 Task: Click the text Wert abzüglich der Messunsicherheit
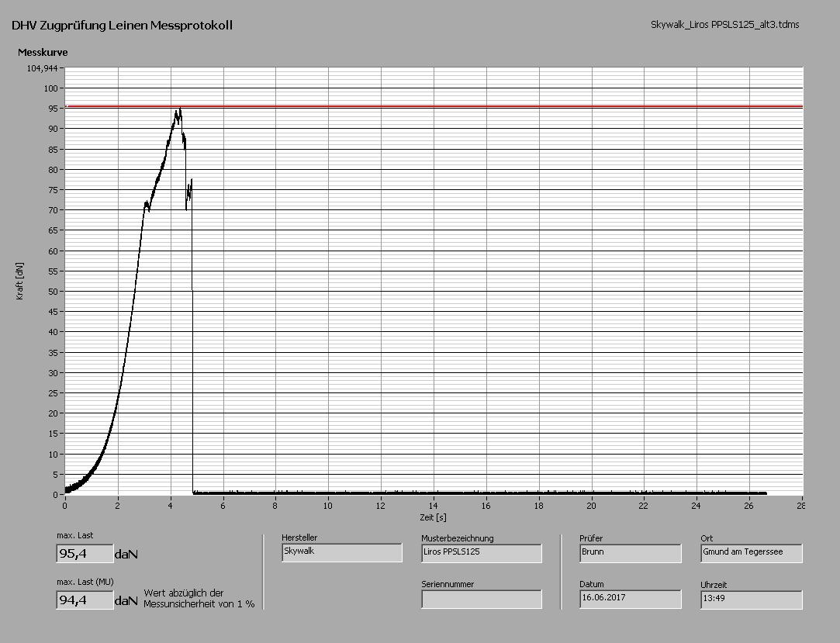199,599
